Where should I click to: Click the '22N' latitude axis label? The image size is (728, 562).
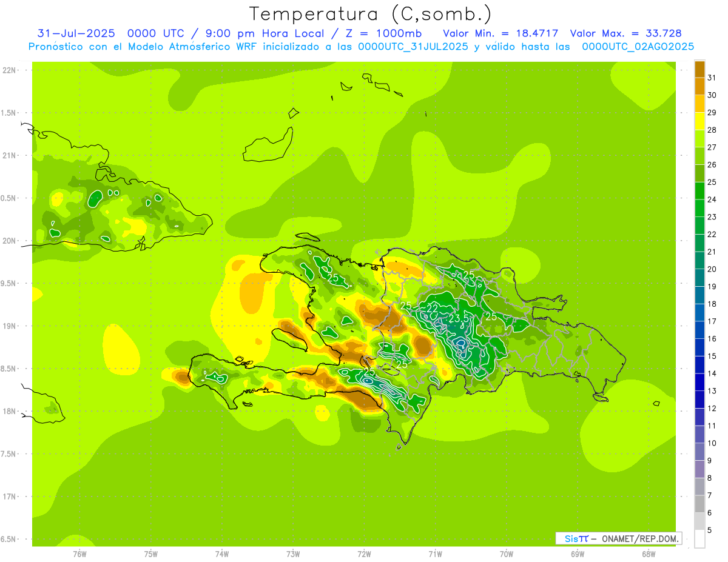pos(10,70)
